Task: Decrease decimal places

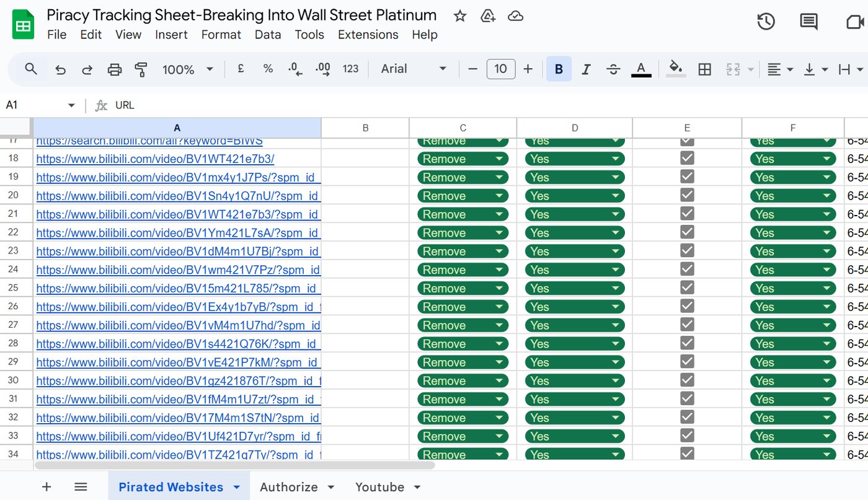Action: 296,69
